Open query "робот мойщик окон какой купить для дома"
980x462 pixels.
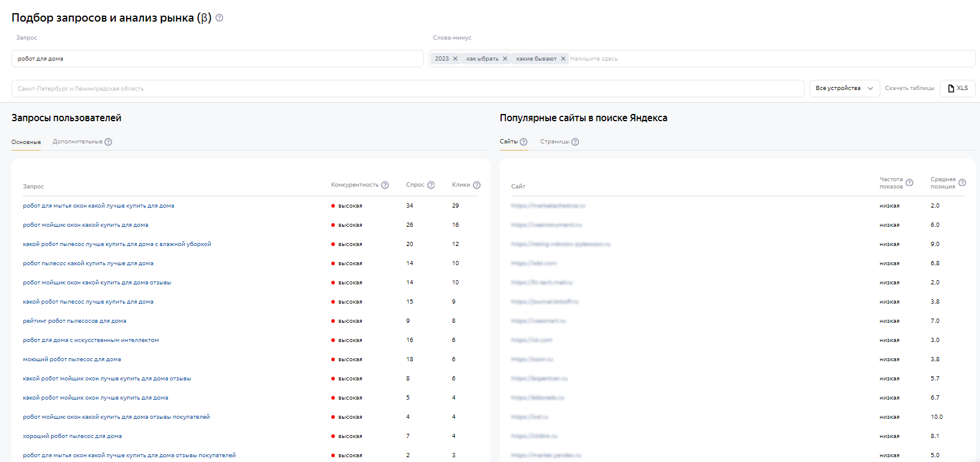86,225
